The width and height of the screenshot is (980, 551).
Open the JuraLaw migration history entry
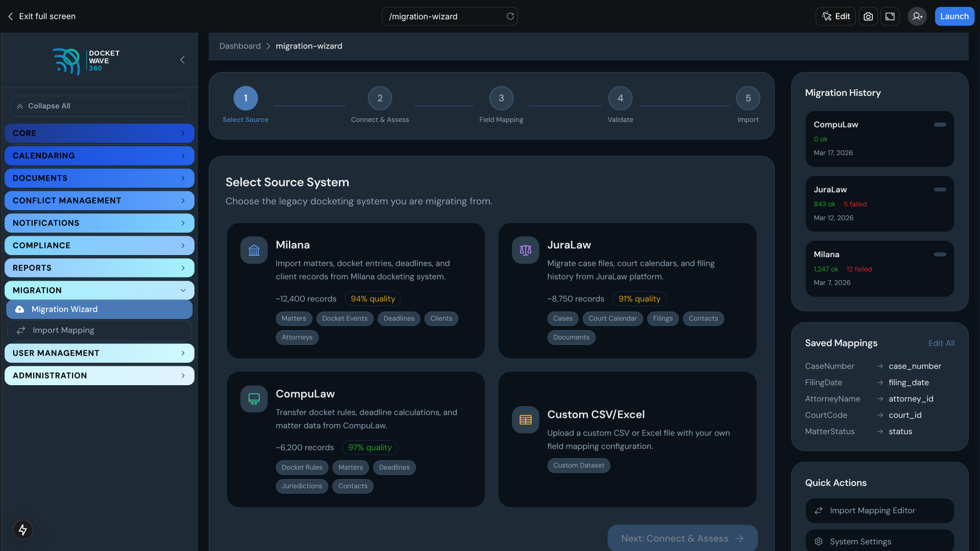pos(879,204)
